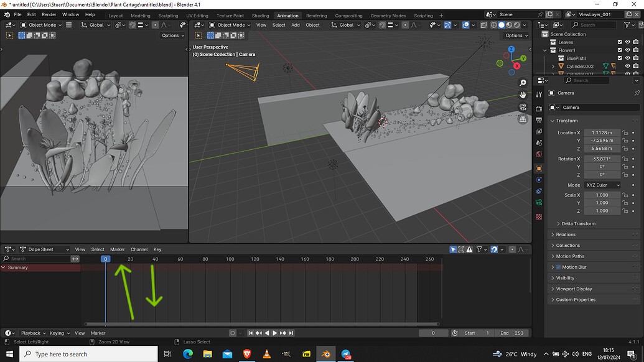Lock the Location X transform
The image size is (644, 362).
pos(625,132)
